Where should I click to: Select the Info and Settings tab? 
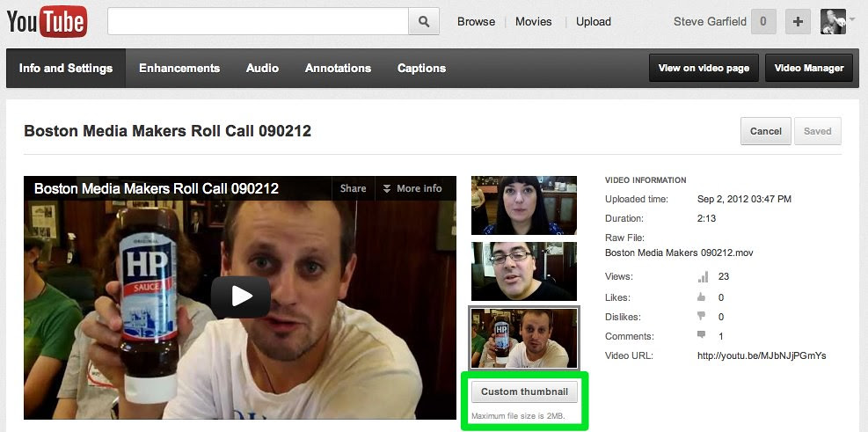pos(66,68)
